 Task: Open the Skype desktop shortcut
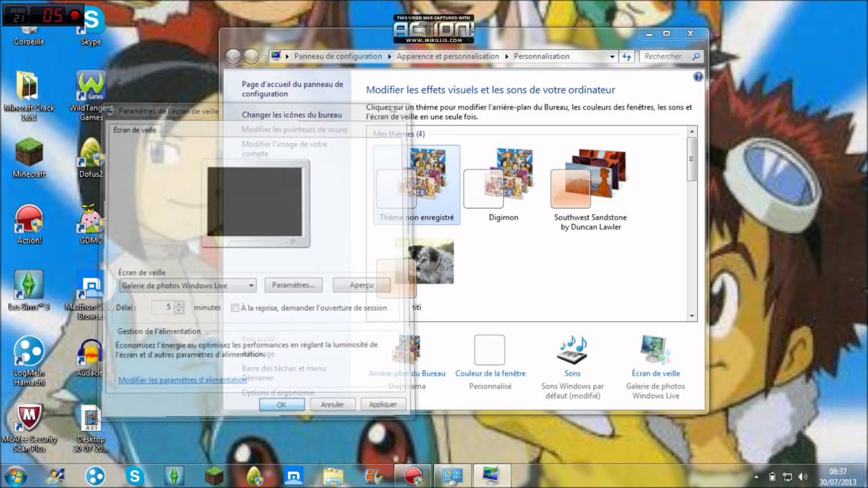pyautogui.click(x=91, y=28)
